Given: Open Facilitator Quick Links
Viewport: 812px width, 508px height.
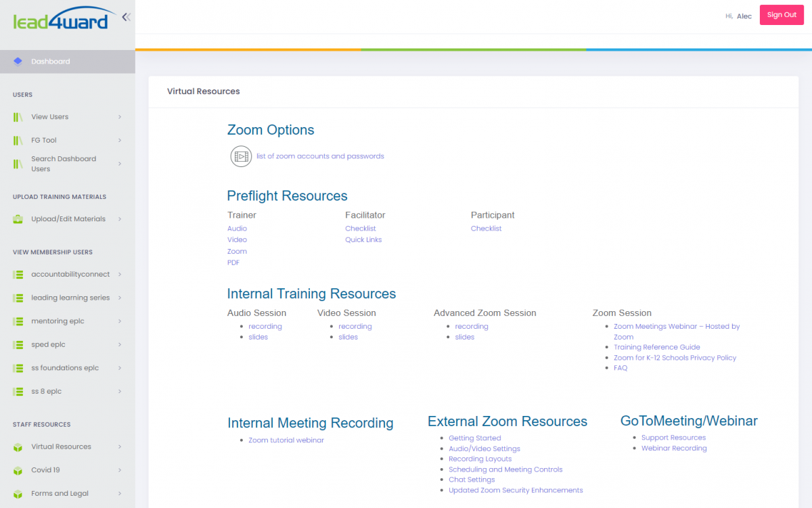Looking at the screenshot, I should pos(363,240).
